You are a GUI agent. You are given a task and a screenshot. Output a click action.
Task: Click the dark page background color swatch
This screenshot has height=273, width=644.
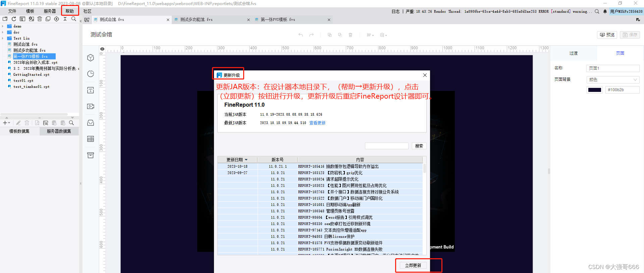click(x=595, y=90)
